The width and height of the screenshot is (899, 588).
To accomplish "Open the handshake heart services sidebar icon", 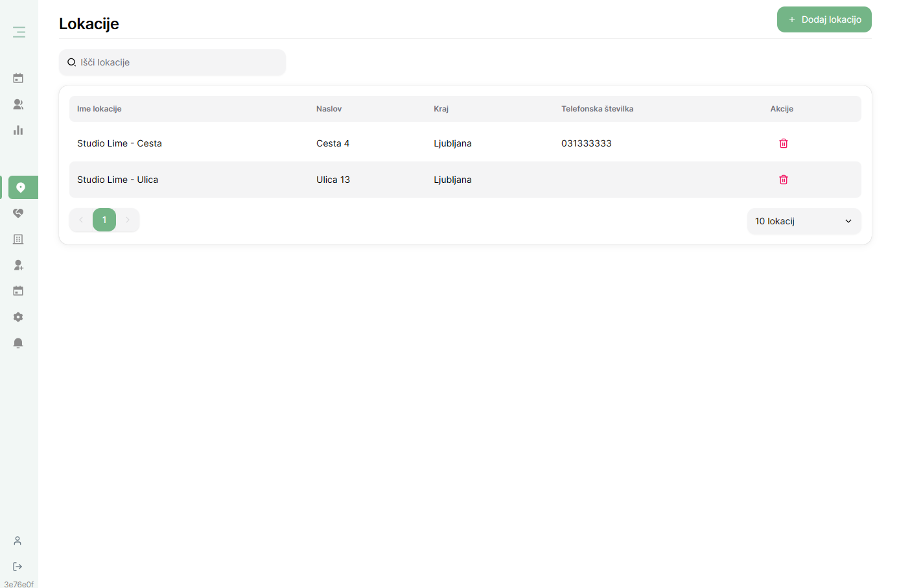I will 18,213.
